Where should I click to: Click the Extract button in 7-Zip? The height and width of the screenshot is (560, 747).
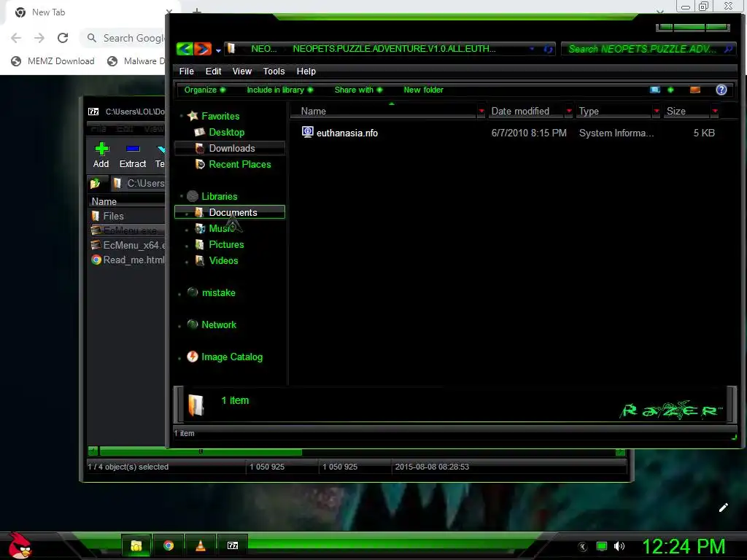coord(133,155)
